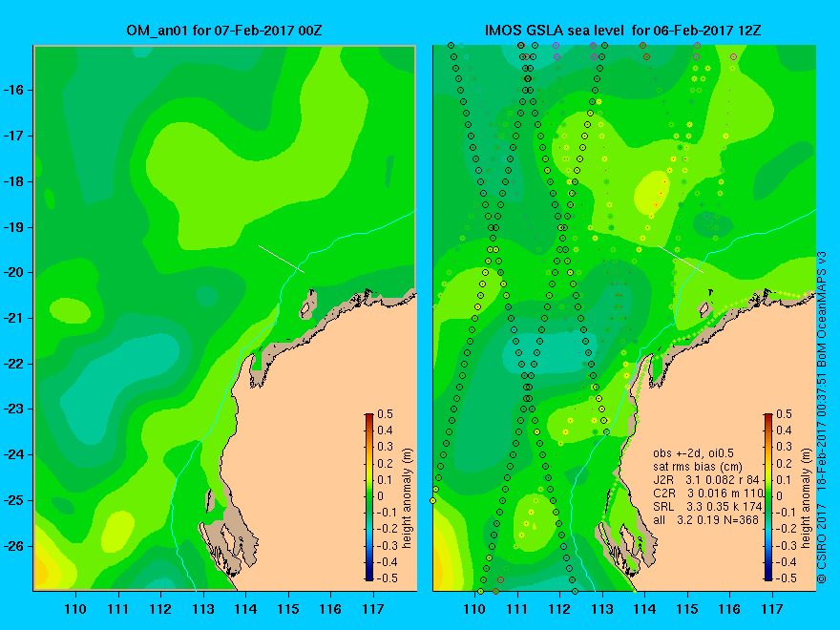The height and width of the screenshot is (630, 840).
Task: Click the "all 3.2 0.19 N=368" statistics row
Action: click(x=706, y=519)
